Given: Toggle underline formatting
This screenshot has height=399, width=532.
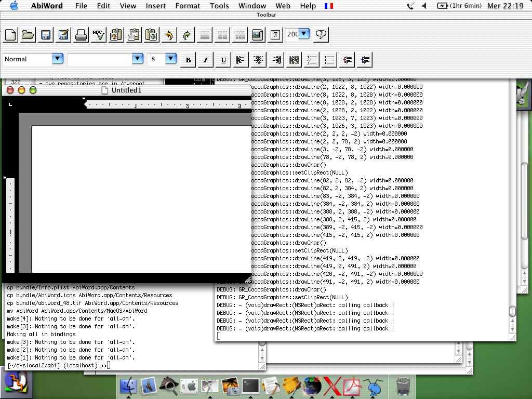Looking at the screenshot, I should [x=223, y=60].
